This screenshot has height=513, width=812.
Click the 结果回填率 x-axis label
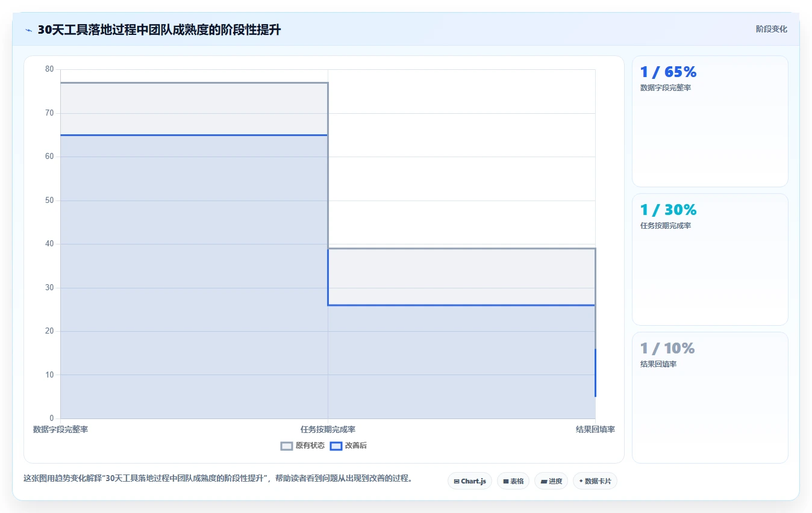pyautogui.click(x=595, y=429)
